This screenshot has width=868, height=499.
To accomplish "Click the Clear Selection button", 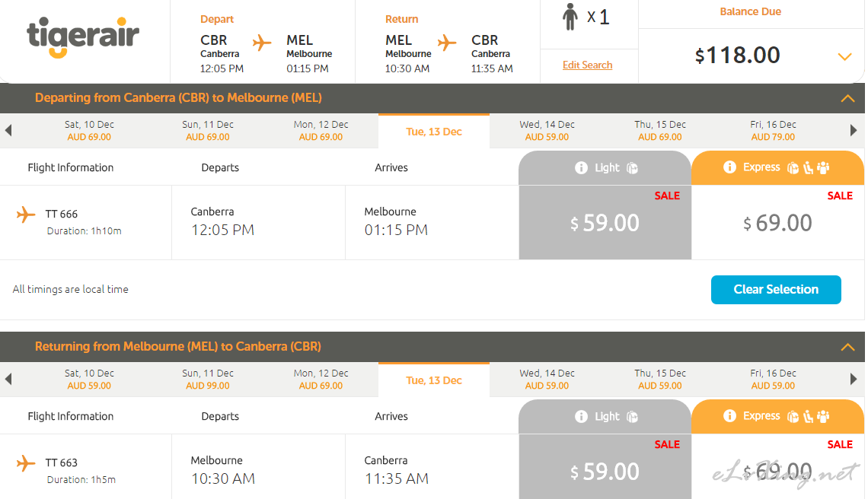I will point(776,289).
